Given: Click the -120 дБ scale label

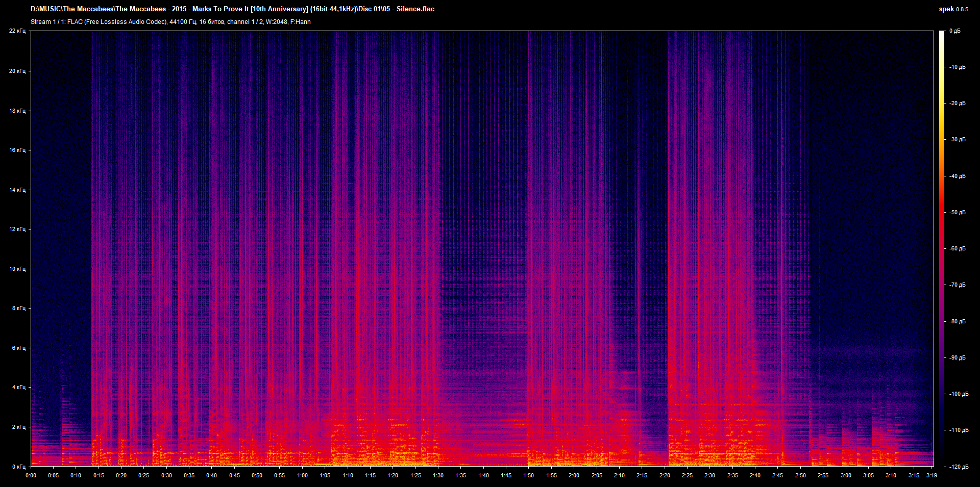Looking at the screenshot, I should tap(958, 467).
